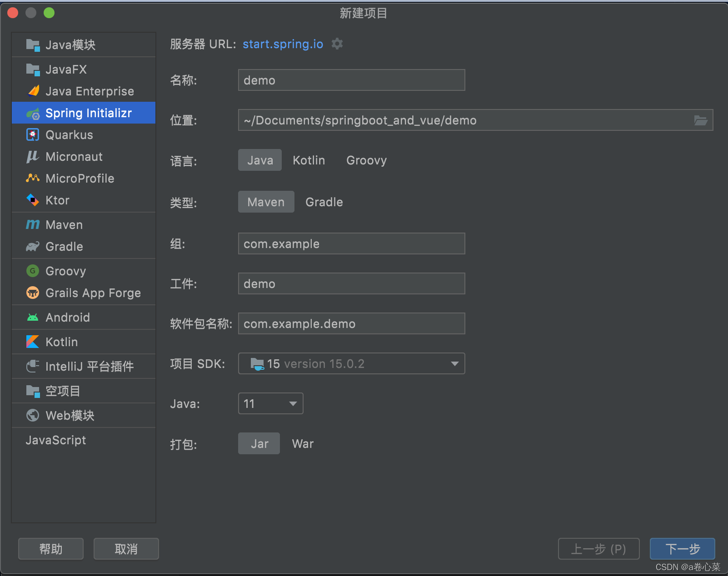Select Jar packaging

[259, 443]
